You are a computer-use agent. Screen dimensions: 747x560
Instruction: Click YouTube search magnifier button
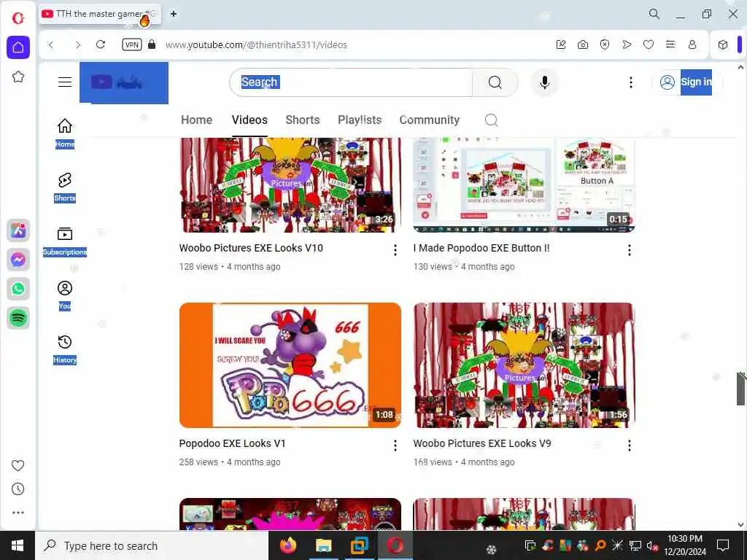tap(495, 82)
